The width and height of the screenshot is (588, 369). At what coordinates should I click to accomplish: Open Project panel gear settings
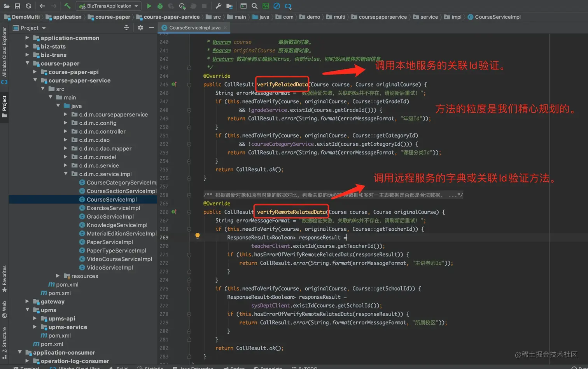(140, 28)
